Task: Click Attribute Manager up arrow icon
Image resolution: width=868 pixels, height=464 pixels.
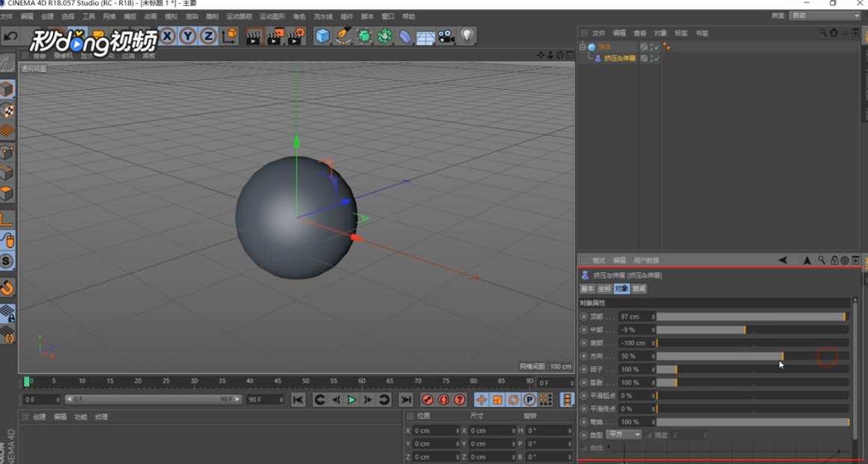Action: pyautogui.click(x=807, y=260)
